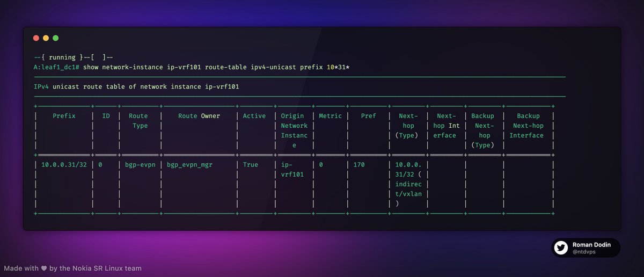Click the 'Pref' column header
Screen dimensions: 644x277
368,116
